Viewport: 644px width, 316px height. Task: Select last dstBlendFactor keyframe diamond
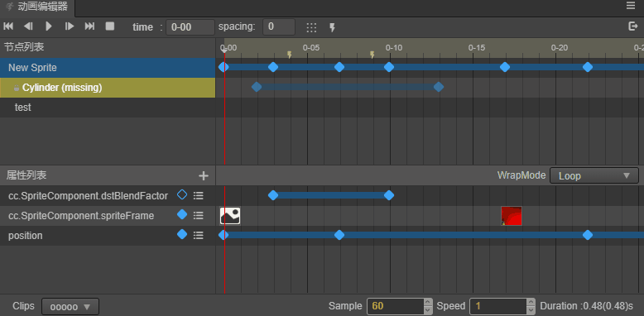[389, 195]
